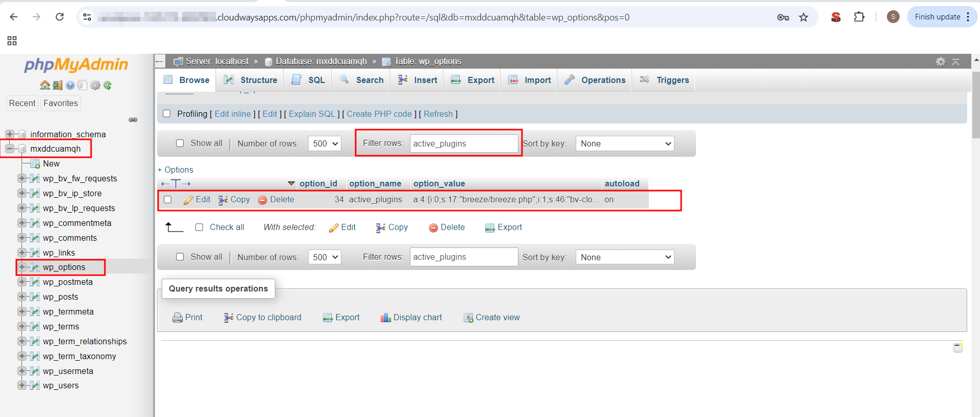
Task: Open upper Sort by key dropdown
Action: coord(625,143)
